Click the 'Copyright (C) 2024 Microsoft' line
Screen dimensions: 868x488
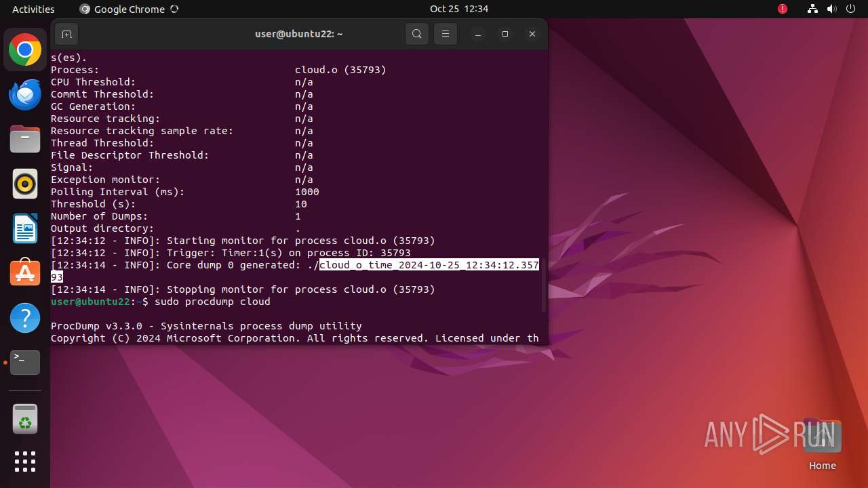point(295,338)
